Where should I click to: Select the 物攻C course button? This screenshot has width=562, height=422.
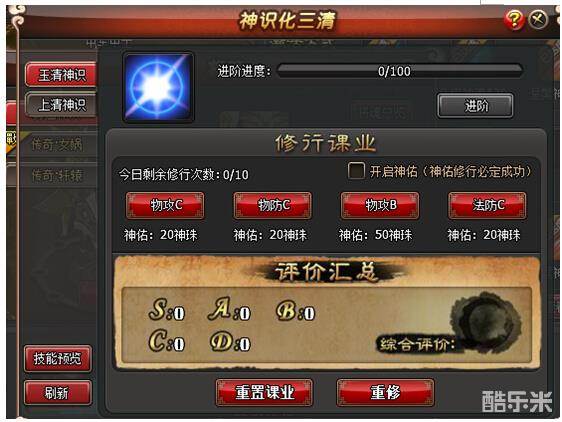[x=165, y=205]
